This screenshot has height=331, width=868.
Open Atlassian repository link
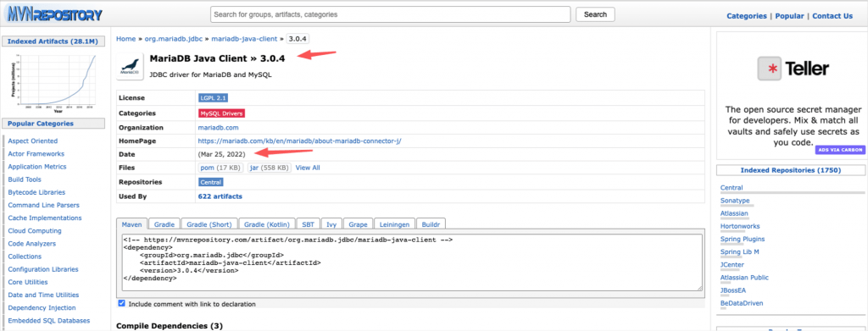coord(734,213)
